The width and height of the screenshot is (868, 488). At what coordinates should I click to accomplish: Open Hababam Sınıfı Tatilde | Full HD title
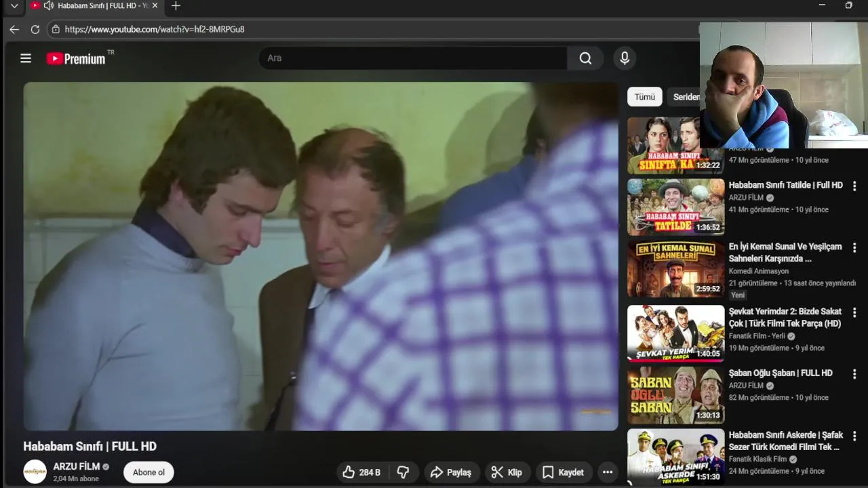coord(786,185)
